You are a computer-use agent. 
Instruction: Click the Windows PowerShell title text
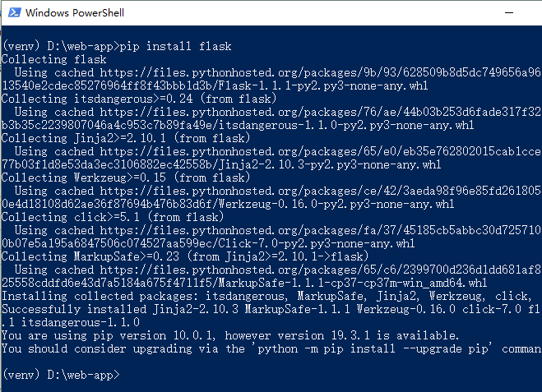click(x=75, y=13)
